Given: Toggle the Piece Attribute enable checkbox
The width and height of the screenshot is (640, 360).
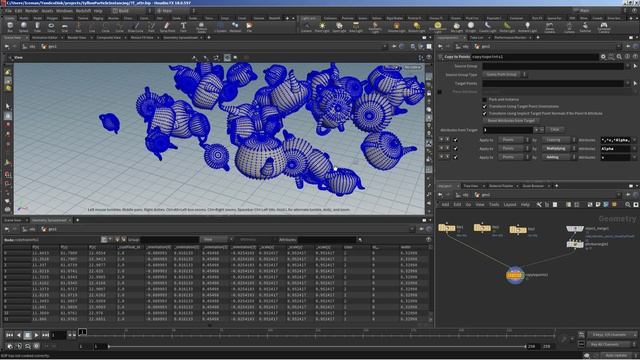Looking at the screenshot, I should click(440, 92).
